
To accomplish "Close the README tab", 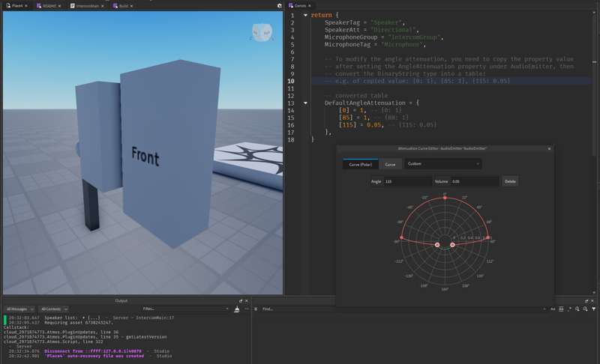I will tap(60, 6).
